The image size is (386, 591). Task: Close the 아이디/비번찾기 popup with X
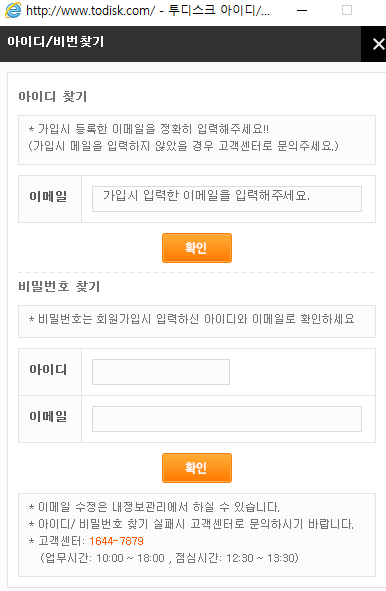pos(378,44)
